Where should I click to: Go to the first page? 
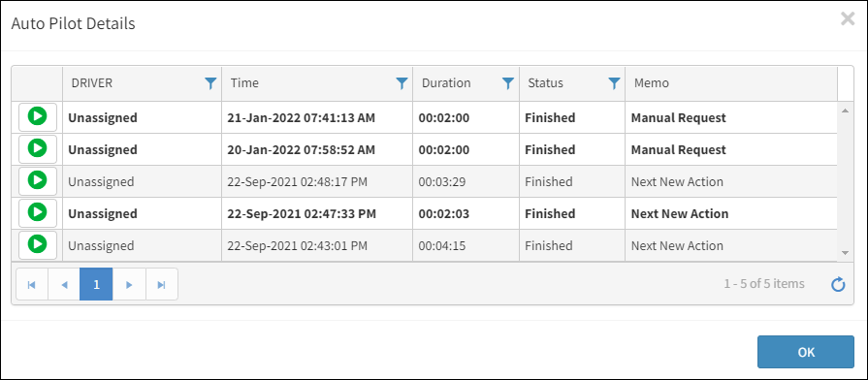pyautogui.click(x=32, y=284)
